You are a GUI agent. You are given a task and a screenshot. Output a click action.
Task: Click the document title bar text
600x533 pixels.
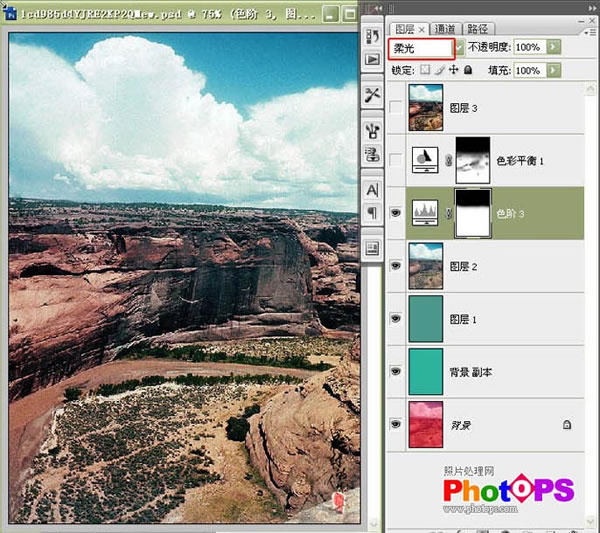[168, 14]
